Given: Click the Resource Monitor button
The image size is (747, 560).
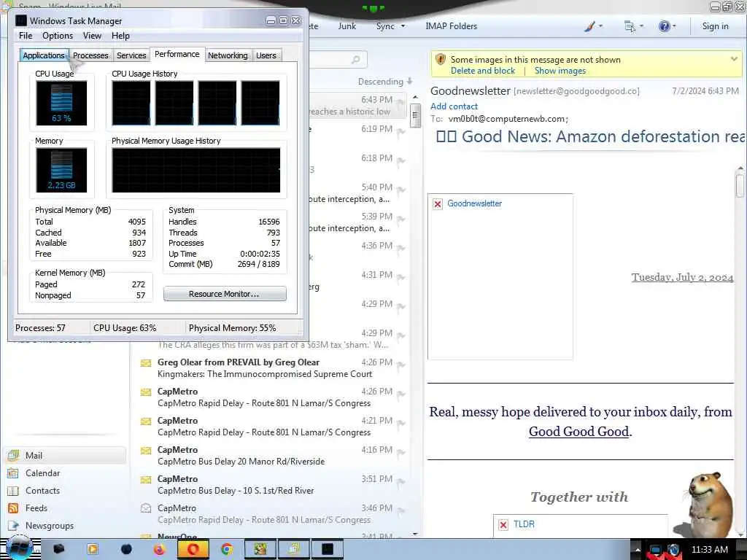Looking at the screenshot, I should pos(225,294).
